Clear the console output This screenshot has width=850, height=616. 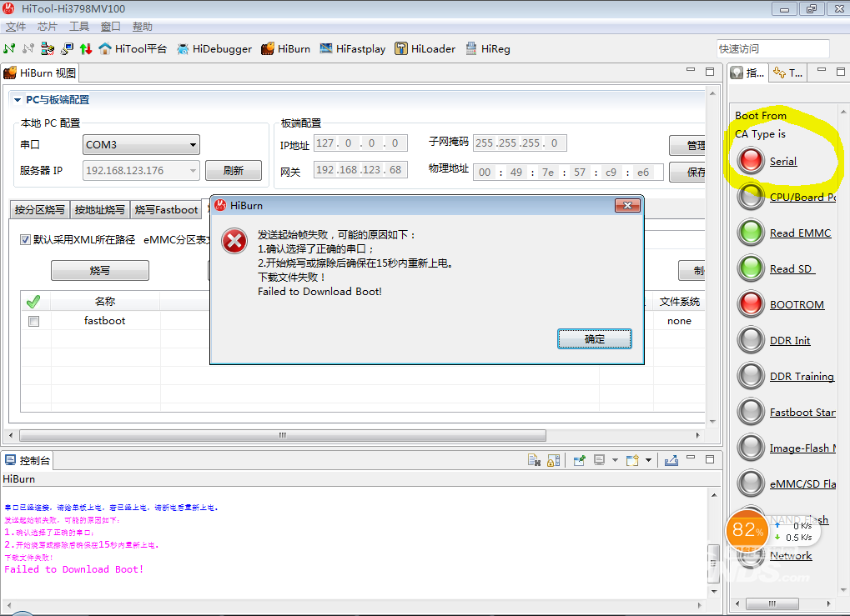534,460
